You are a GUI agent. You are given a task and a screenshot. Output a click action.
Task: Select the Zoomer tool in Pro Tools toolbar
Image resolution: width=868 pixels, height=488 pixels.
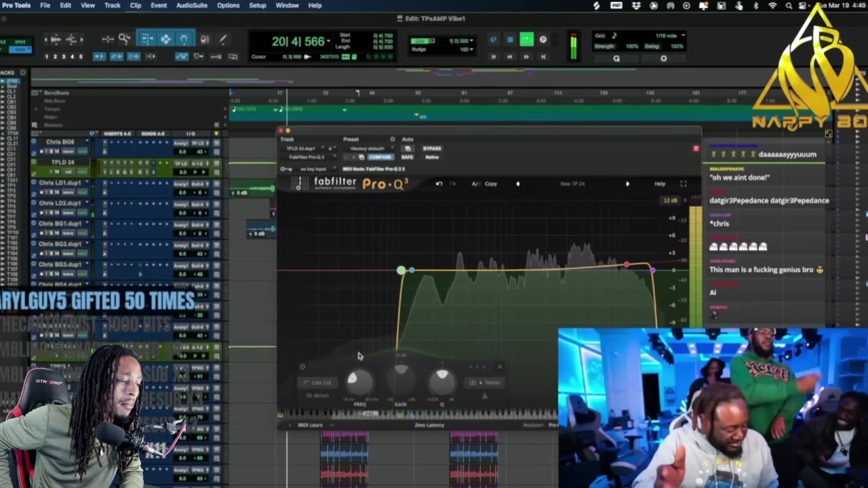125,39
